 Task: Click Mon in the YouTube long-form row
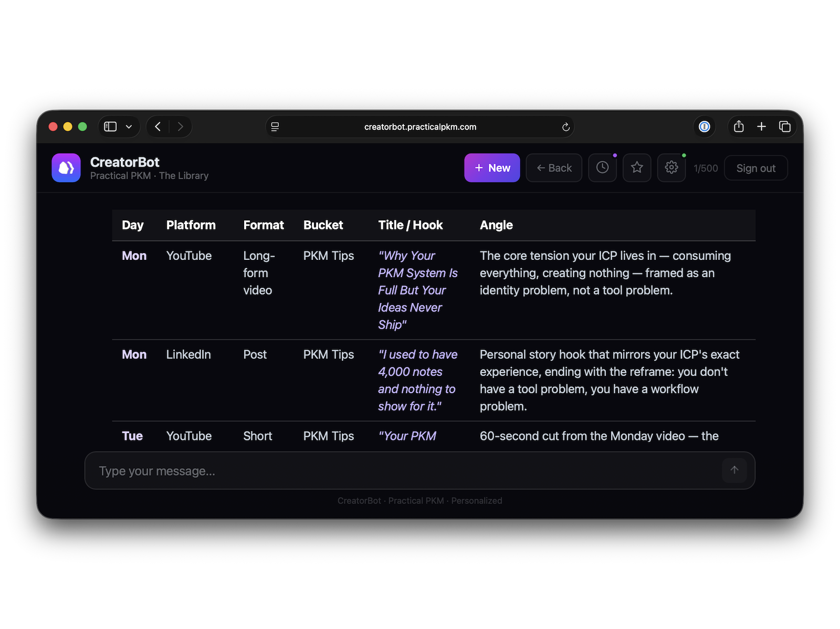[x=134, y=256]
